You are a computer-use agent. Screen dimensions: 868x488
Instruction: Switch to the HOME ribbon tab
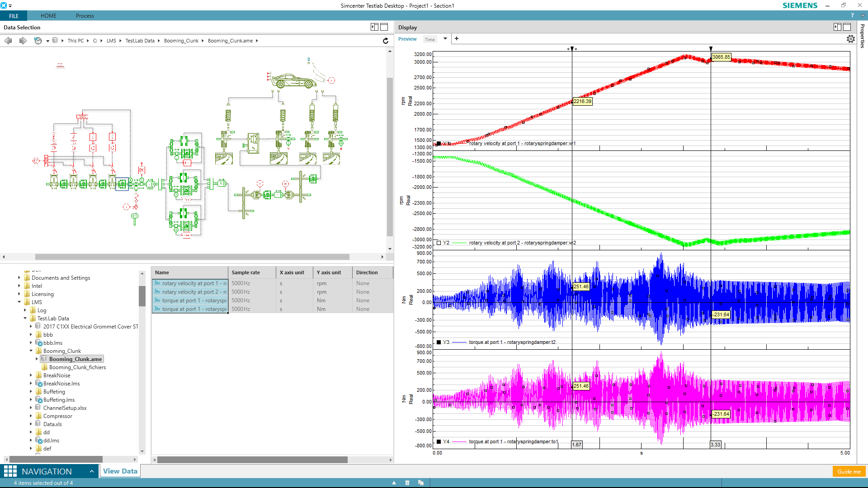48,16
